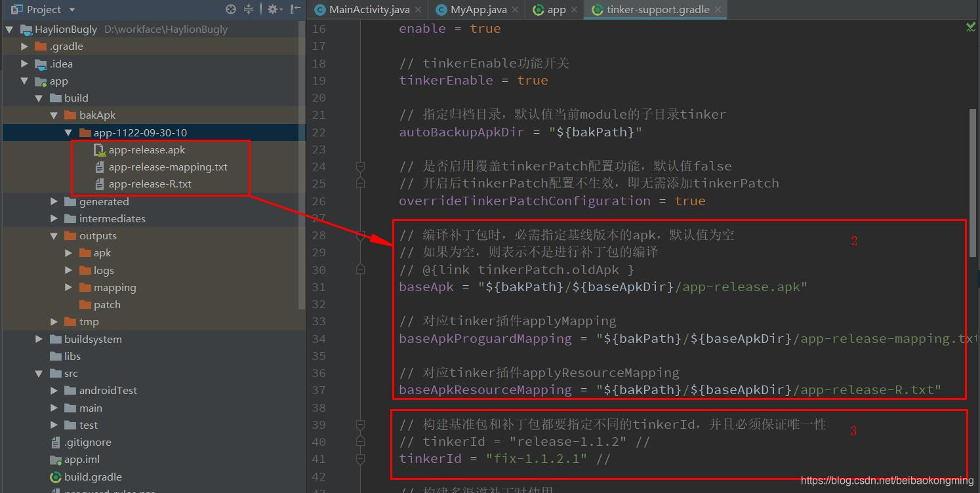Select the libs folder
Image resolution: width=980 pixels, height=493 pixels.
click(x=72, y=356)
